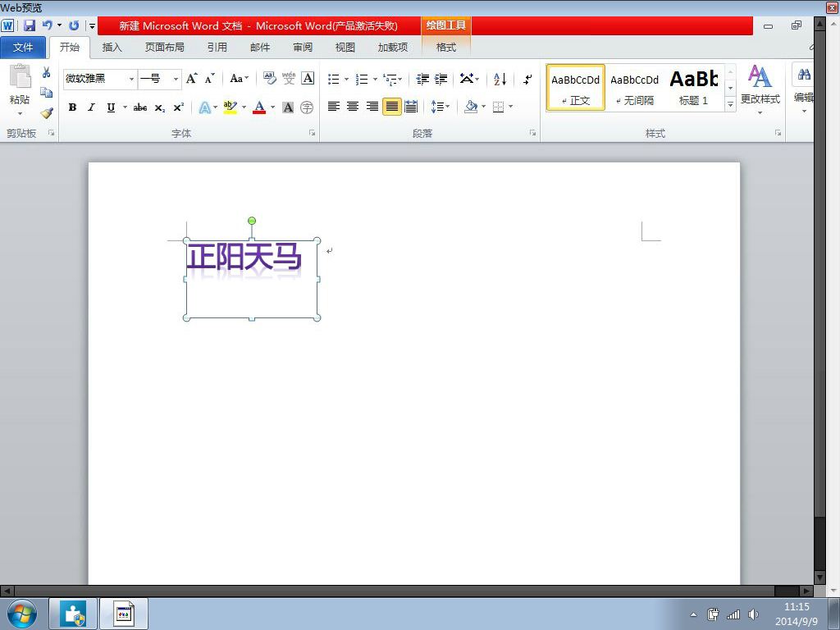Toggle justify alignment

click(x=392, y=107)
